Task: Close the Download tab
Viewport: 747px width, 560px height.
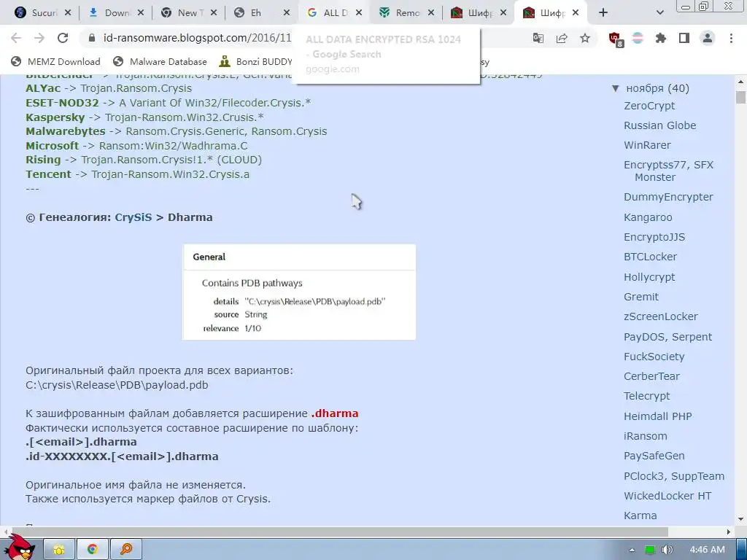Action: [141, 13]
